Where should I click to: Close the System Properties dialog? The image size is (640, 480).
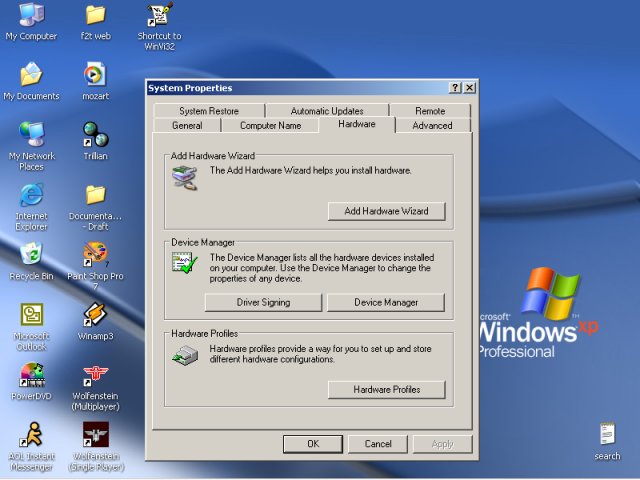tap(470, 88)
